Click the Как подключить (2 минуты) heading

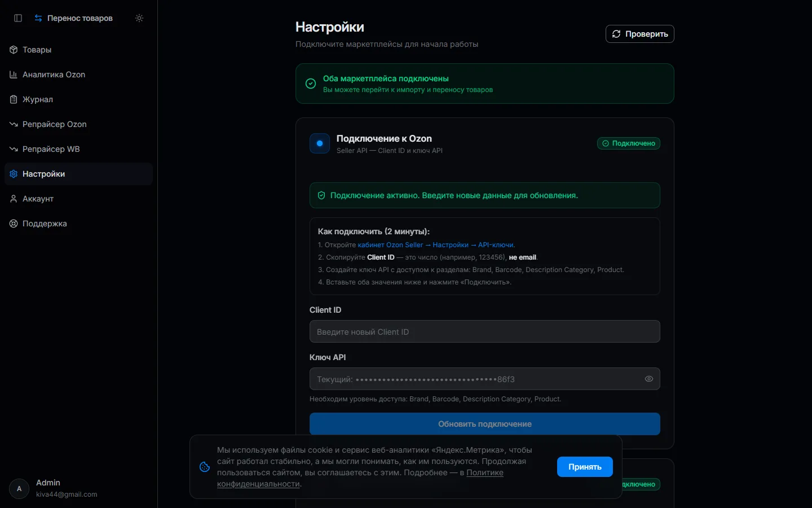pos(374,231)
